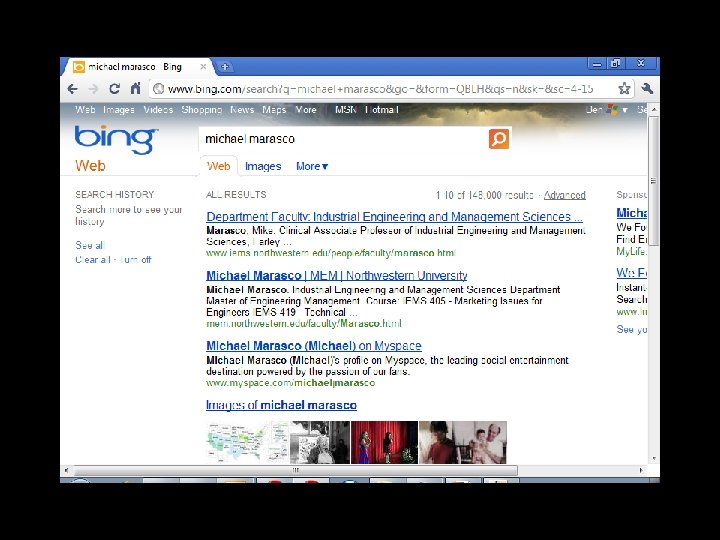Open Department Faculty Industrial Engineering result
The height and width of the screenshot is (540, 720).
pyautogui.click(x=394, y=217)
